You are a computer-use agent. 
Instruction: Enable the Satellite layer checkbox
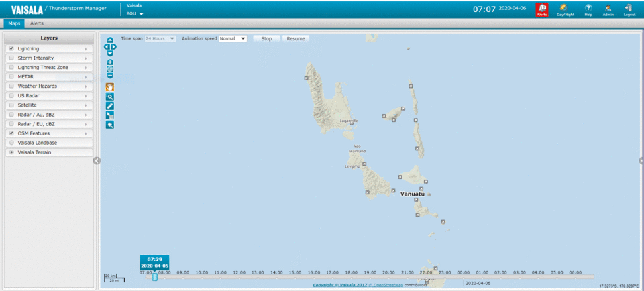click(11, 105)
